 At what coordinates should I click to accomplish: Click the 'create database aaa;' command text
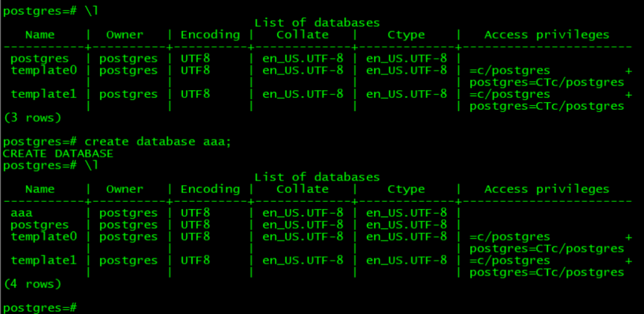[x=158, y=142]
